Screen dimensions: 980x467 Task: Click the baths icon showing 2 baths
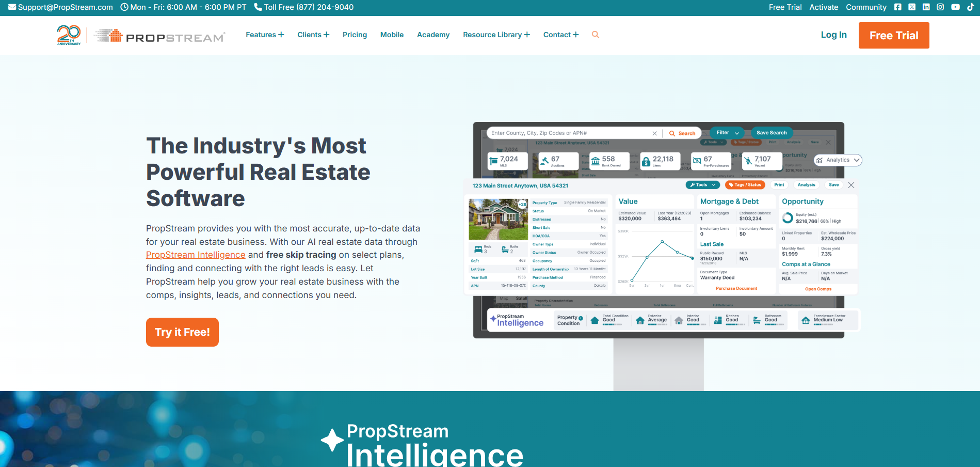[505, 250]
